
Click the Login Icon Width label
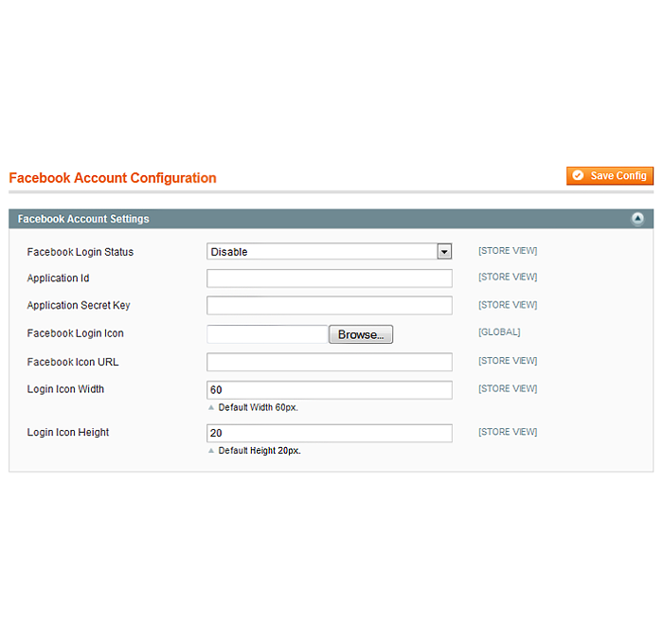(x=65, y=389)
